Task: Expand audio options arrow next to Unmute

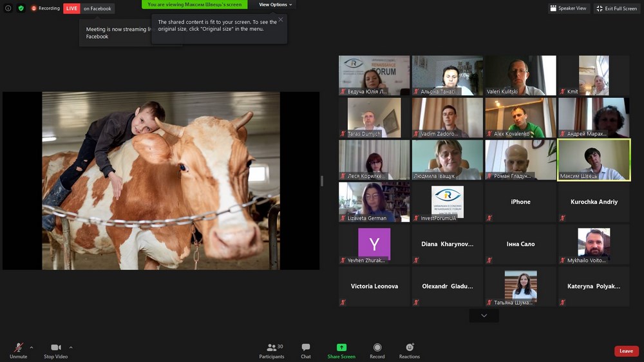Action: coord(32,347)
